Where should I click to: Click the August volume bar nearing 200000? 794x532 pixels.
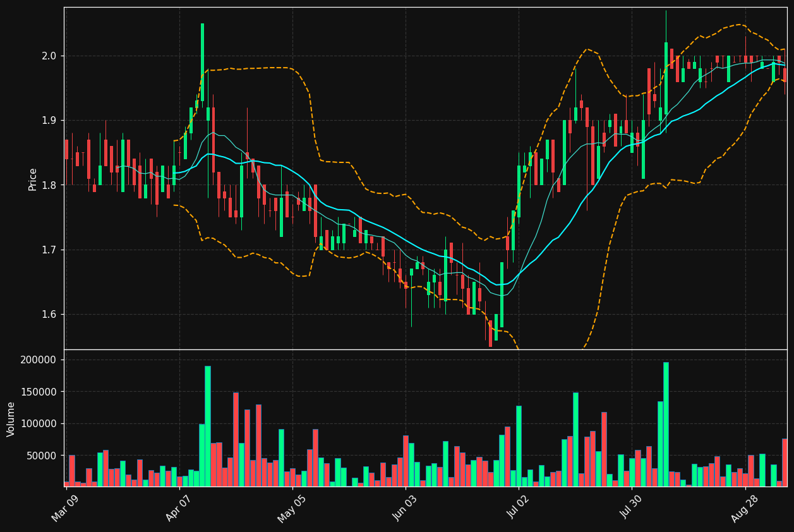point(666,424)
